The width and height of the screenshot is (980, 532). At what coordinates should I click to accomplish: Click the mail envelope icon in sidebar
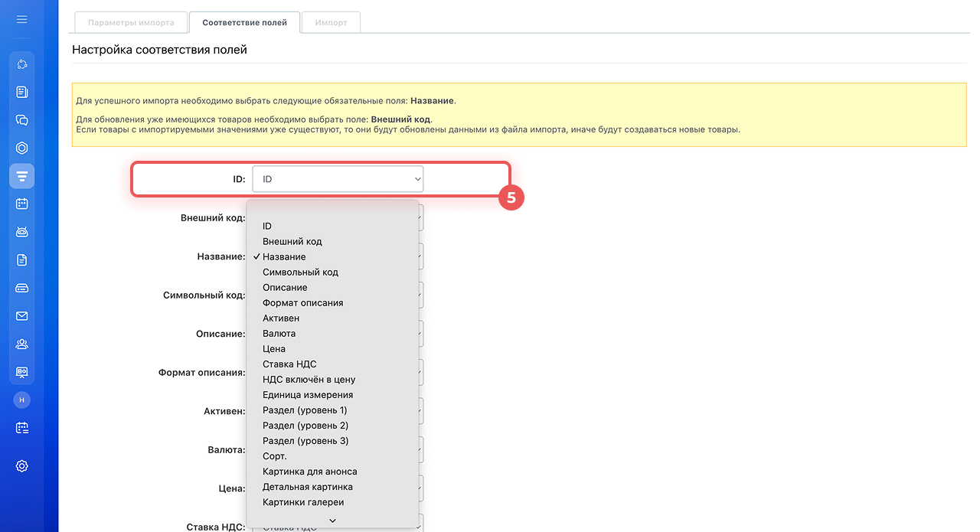click(x=21, y=316)
